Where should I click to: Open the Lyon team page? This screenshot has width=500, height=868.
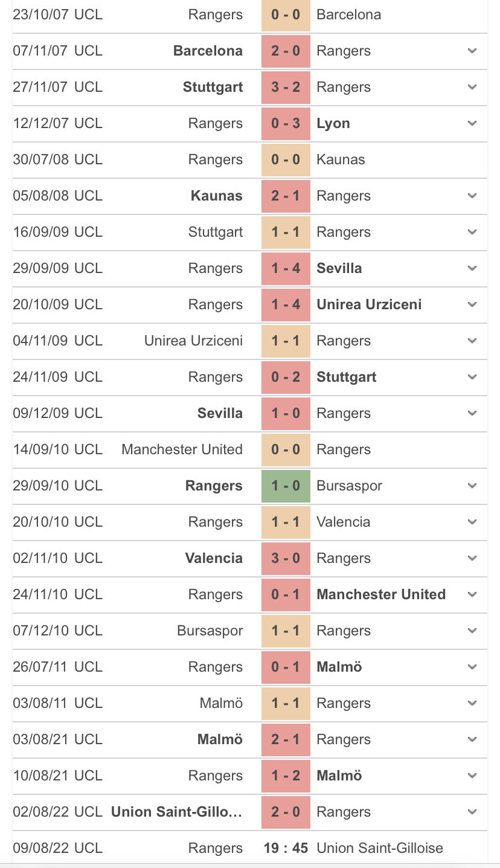[x=333, y=124]
